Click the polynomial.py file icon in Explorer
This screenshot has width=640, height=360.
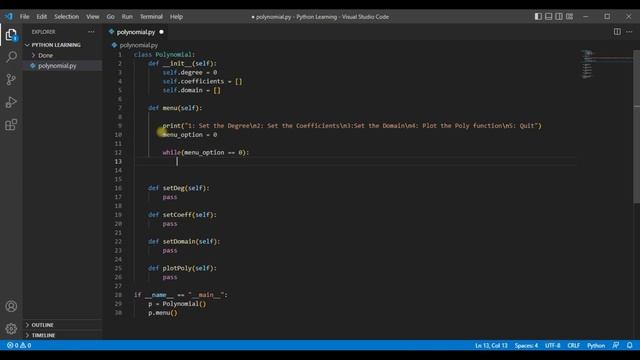33,66
